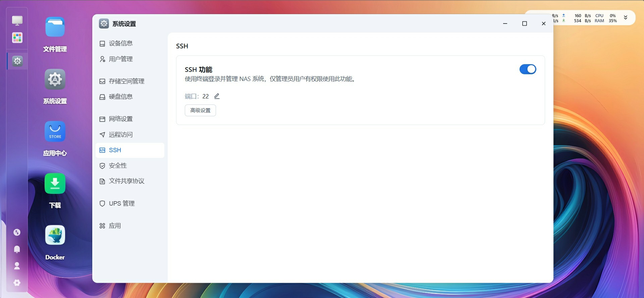Click the user profile icon in dock
This screenshot has height=298, width=644.
(17, 266)
